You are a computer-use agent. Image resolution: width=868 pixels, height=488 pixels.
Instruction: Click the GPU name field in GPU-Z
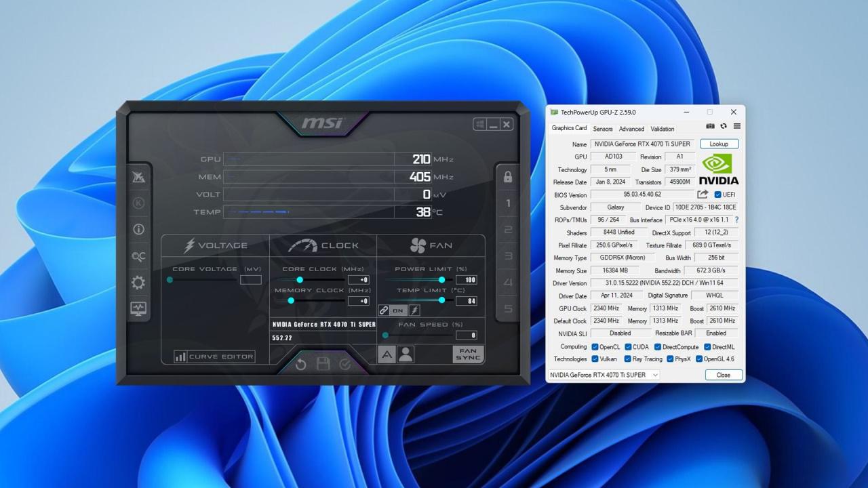642,144
